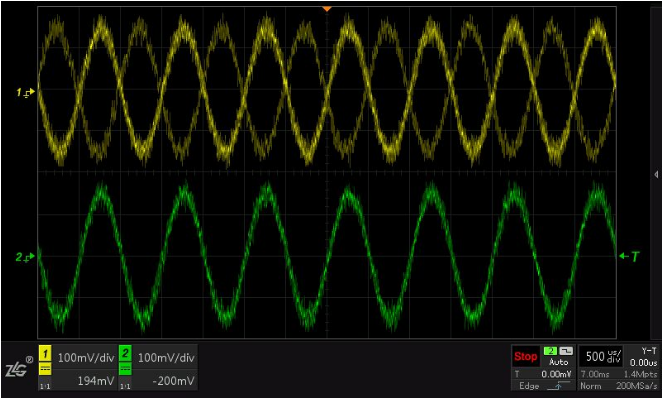The width and height of the screenshot is (662, 399).
Task: Open the 500 us/div timebase setting
Action: tap(600, 357)
